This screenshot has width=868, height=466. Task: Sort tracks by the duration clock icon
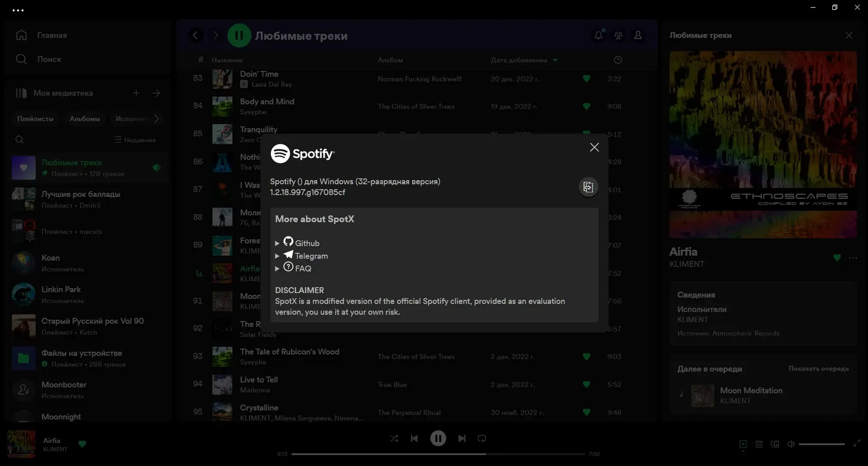point(618,60)
